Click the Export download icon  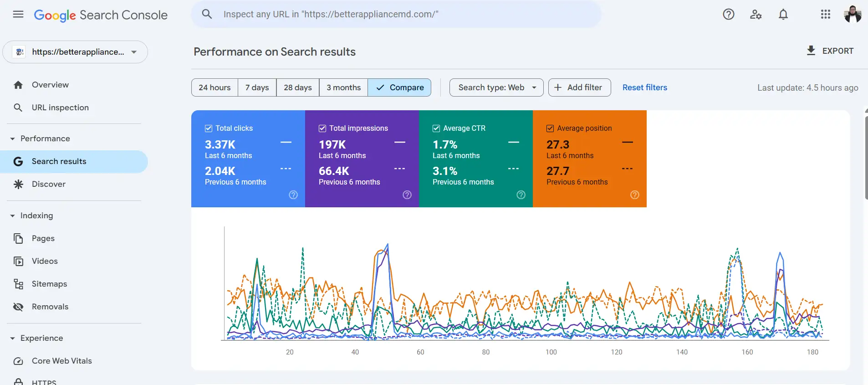(811, 51)
